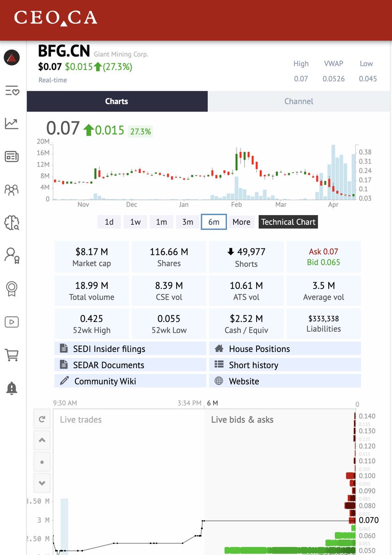This screenshot has height=555, width=392.
Task: Open the shopping cart sidebar icon
Action: pos(12,355)
